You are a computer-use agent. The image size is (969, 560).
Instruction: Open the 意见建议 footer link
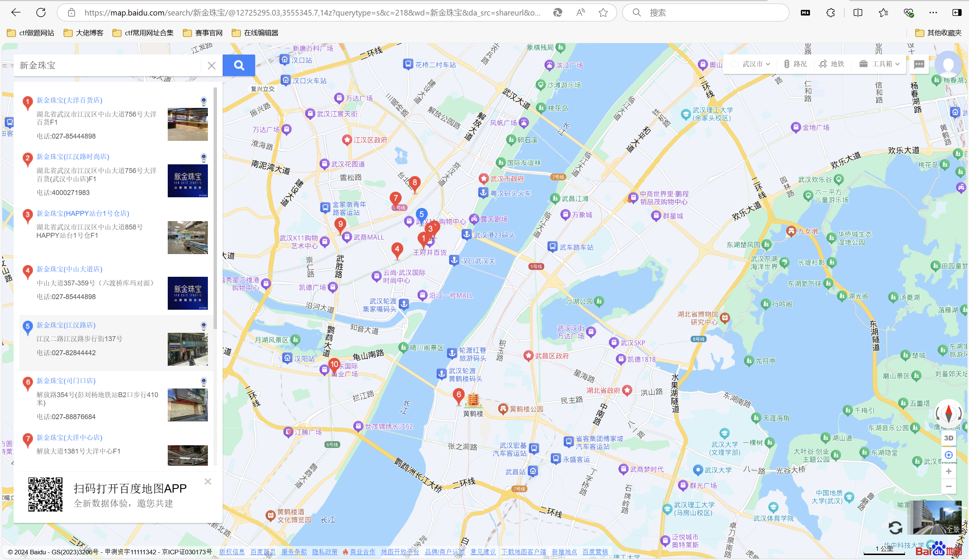pyautogui.click(x=483, y=552)
